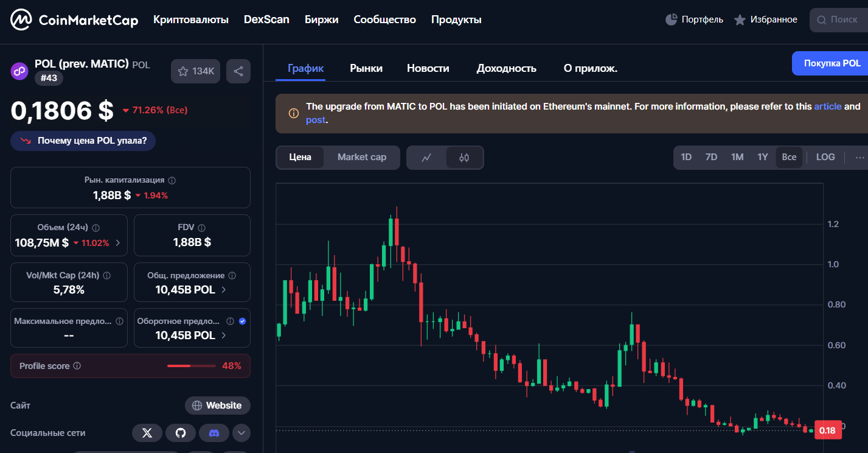Viewport: 868px width, 453px height.
Task: Open DexScan menu item
Action: (266, 19)
